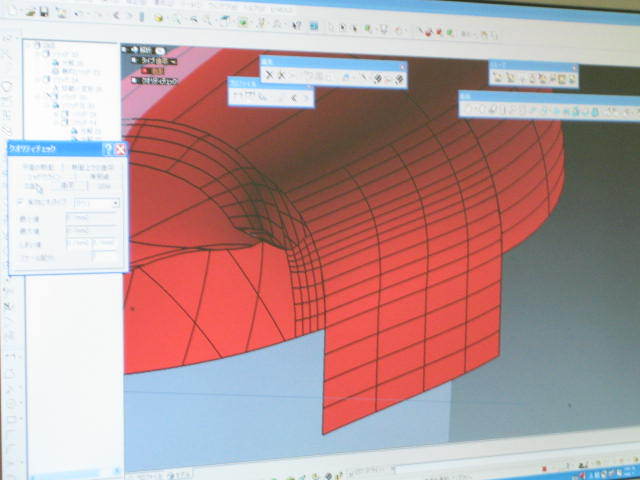640x480 pixels.
Task: Click the right chevron in small floating toolbar
Action: click(305, 98)
